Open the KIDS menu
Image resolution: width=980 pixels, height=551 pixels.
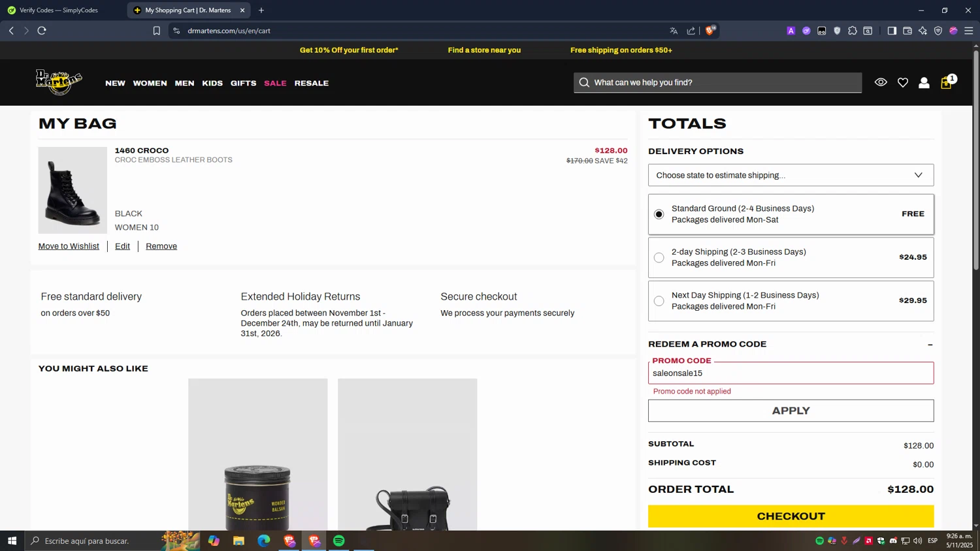212,83
